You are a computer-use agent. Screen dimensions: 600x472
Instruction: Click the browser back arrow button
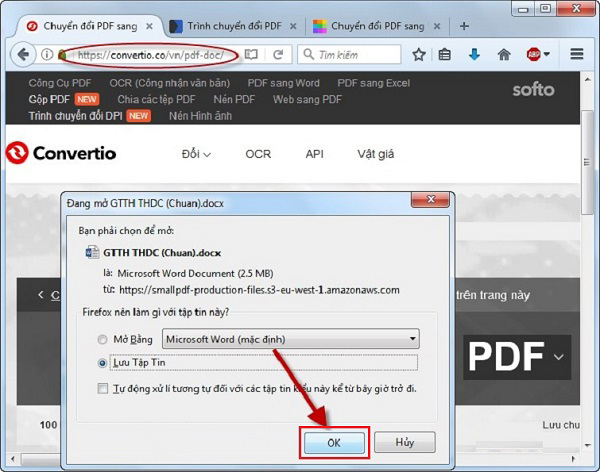[24, 54]
